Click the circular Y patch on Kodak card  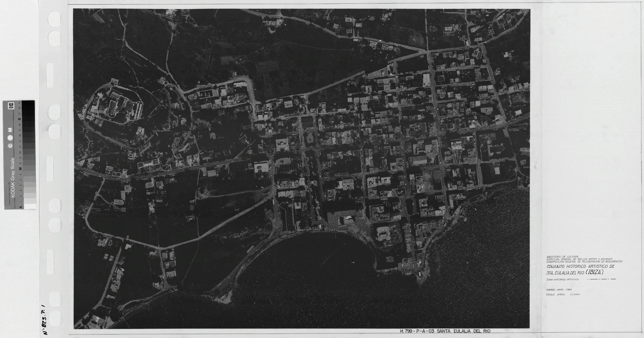click(10, 138)
